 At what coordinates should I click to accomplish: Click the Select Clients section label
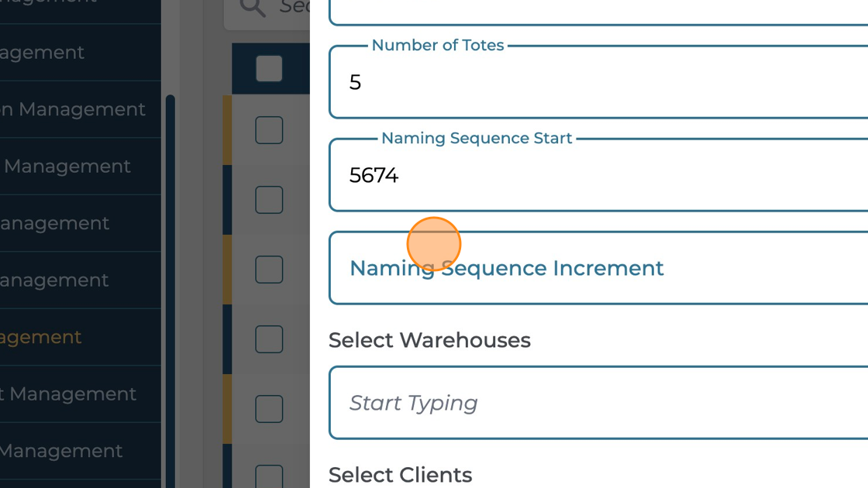tap(400, 474)
